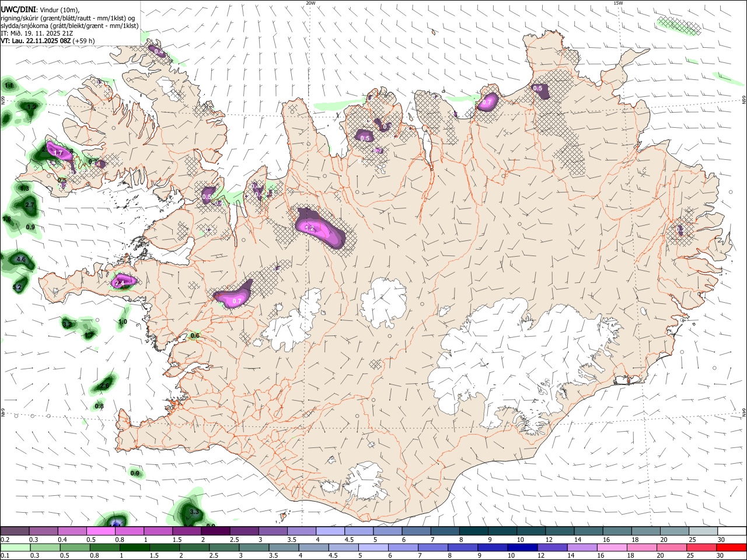Click the dark purple 2 swatch, upper legend row
This screenshot has height=560, width=747.
point(215,531)
